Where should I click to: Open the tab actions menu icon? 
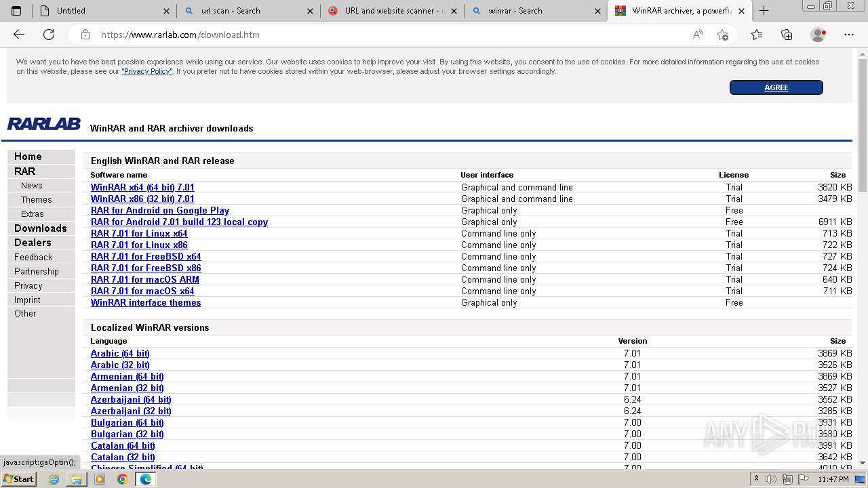(16, 11)
